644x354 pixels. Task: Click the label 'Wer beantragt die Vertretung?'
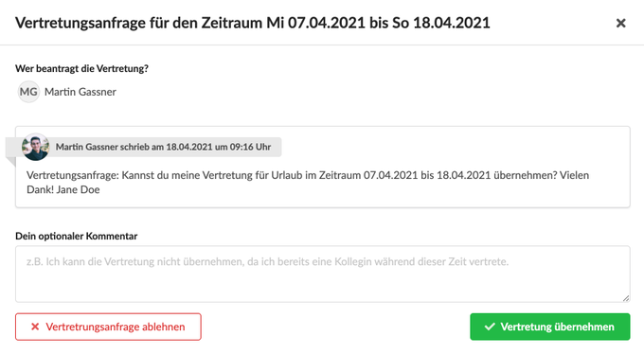coord(81,68)
